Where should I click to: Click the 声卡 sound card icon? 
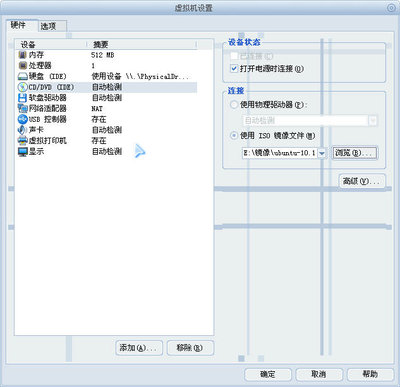[x=23, y=130]
